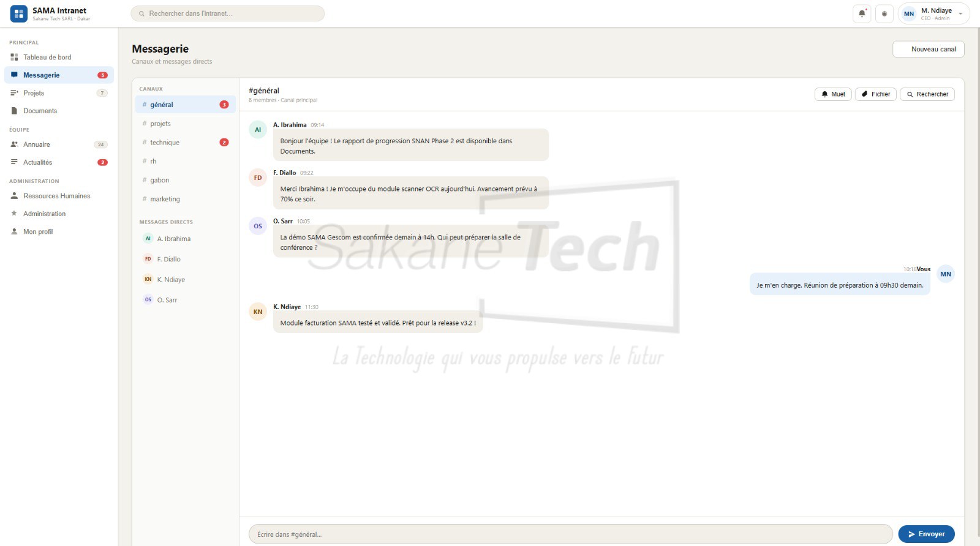980x546 pixels.
Task: Open direct message with F. Diallo
Action: tap(185, 259)
